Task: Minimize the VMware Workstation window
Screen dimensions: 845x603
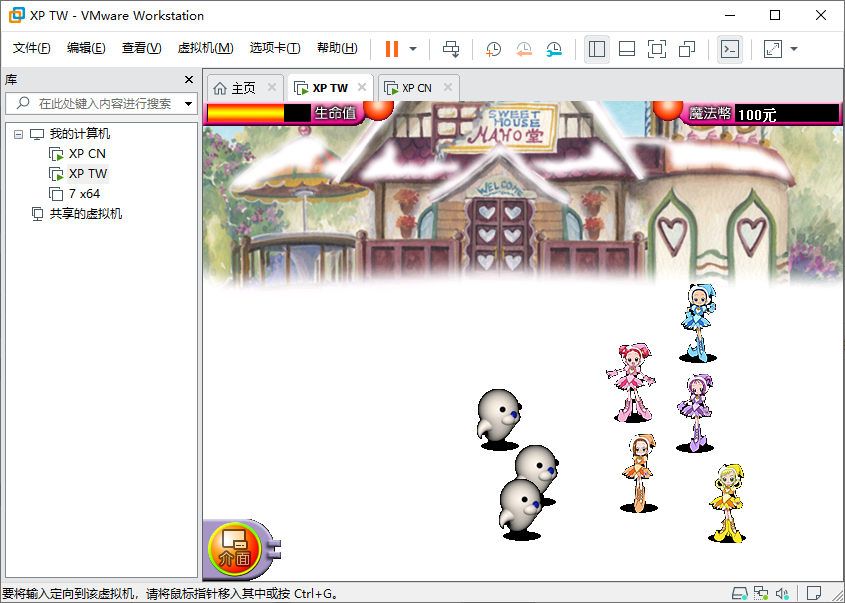Action: point(730,15)
